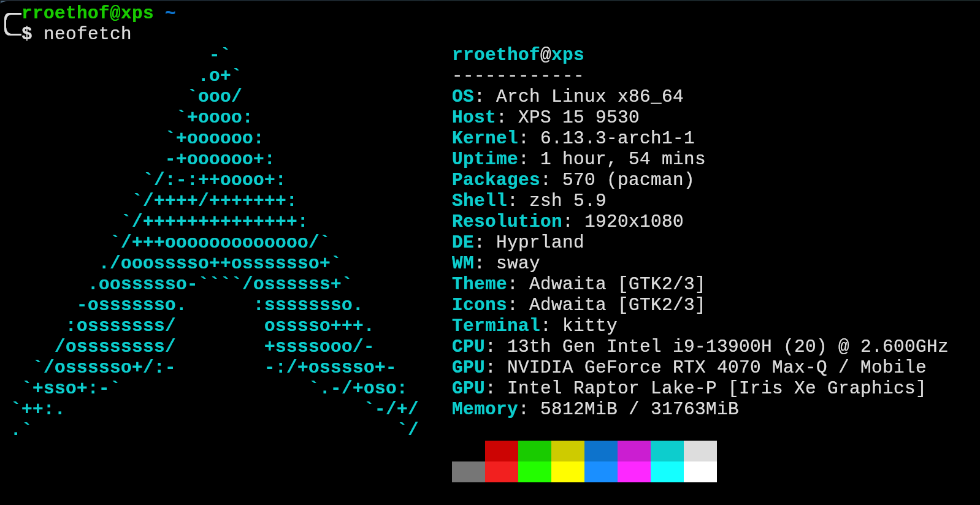The width and height of the screenshot is (980, 505).
Task: Click the Terminal value kitty
Action: click(x=589, y=325)
